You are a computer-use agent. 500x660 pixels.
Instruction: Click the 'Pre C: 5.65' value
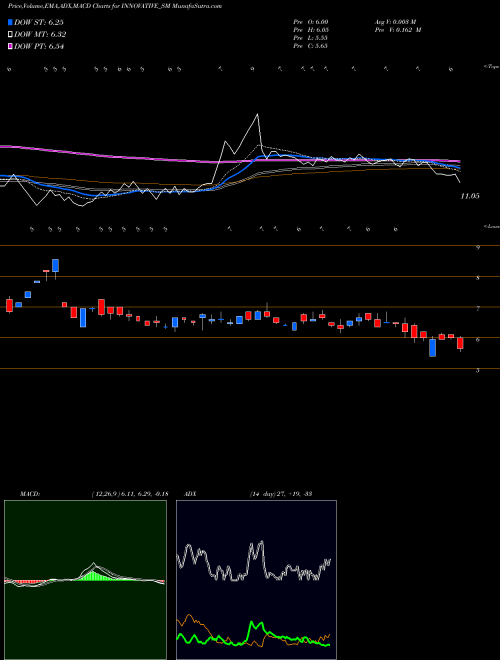coord(311,46)
